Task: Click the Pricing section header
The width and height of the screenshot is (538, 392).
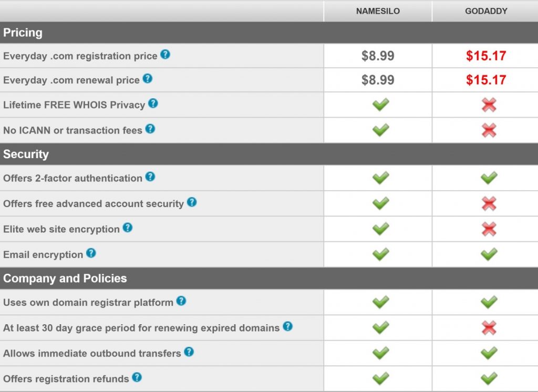Action: point(269,33)
